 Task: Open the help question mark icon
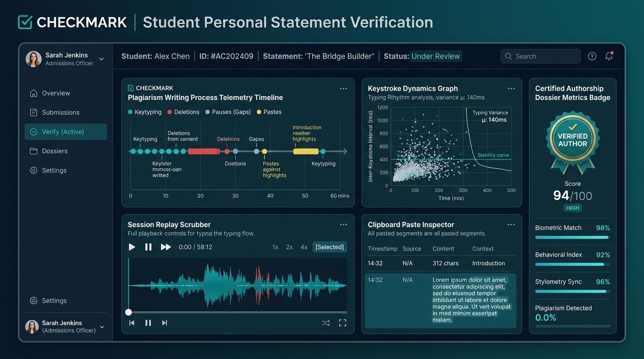click(x=592, y=56)
